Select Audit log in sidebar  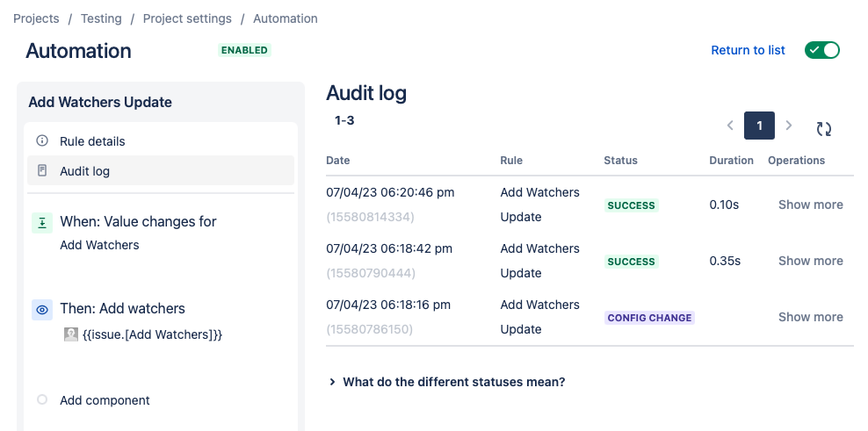84,171
